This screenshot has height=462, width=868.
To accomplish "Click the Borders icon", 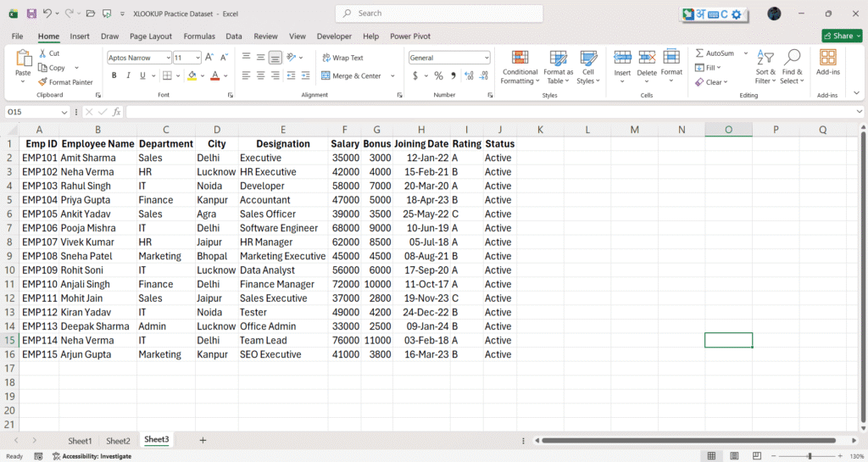I will [x=167, y=75].
